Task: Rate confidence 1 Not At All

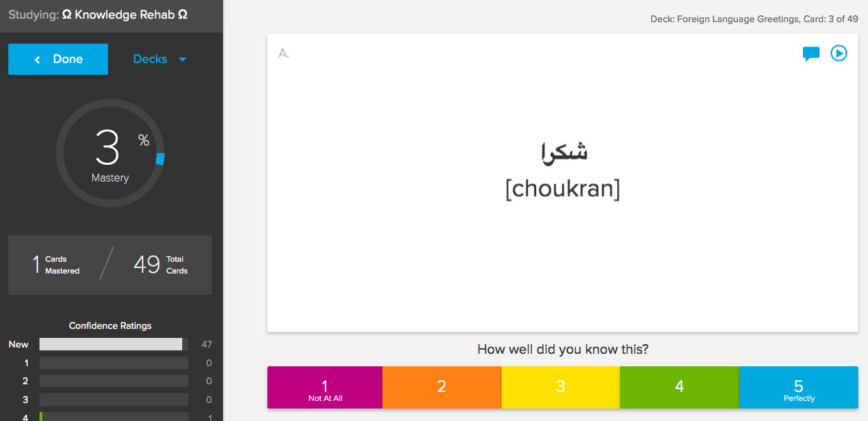Action: (x=325, y=388)
